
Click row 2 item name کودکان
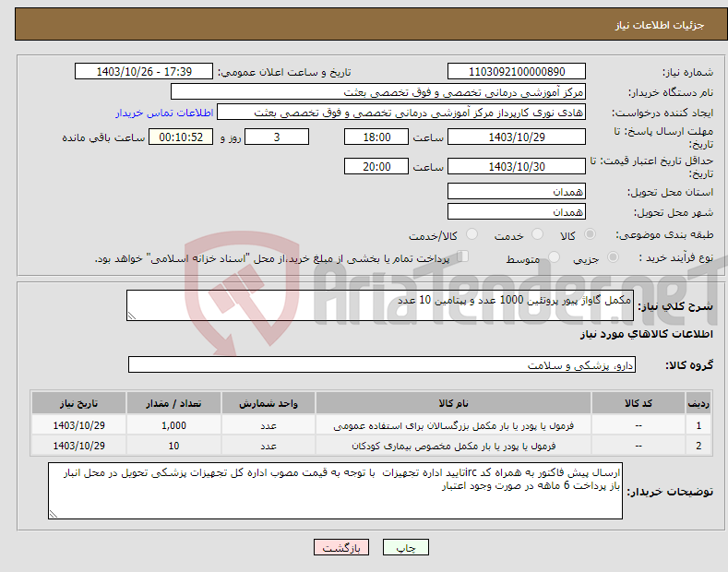pyautogui.click(x=453, y=446)
